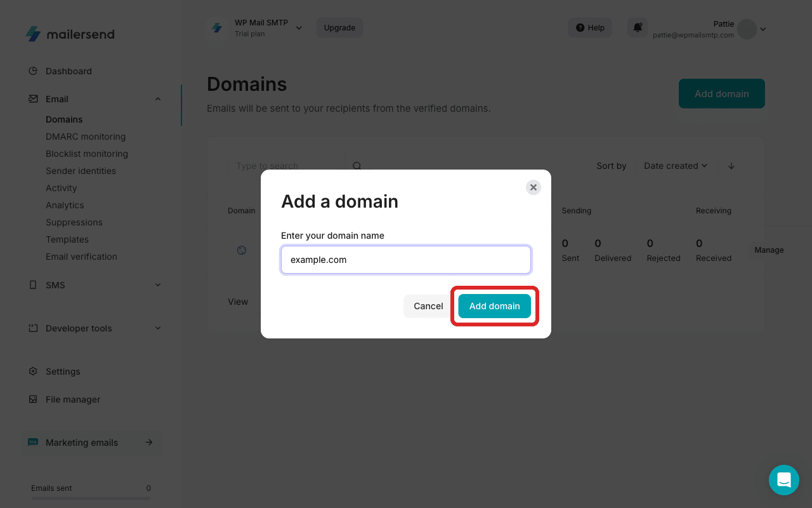The image size is (812, 508).
Task: Click the Add domain button in the modal
Action: pyautogui.click(x=494, y=305)
